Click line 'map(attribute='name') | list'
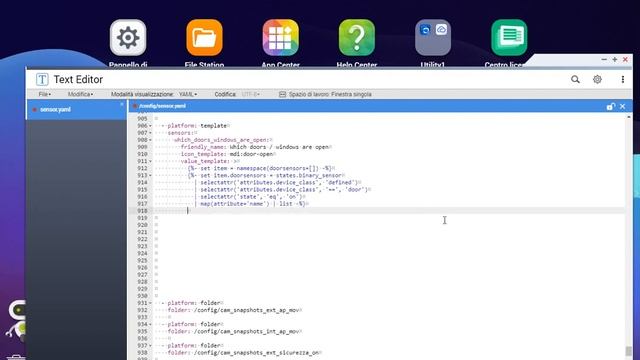Screen dimensions: 640x360 click(249, 204)
